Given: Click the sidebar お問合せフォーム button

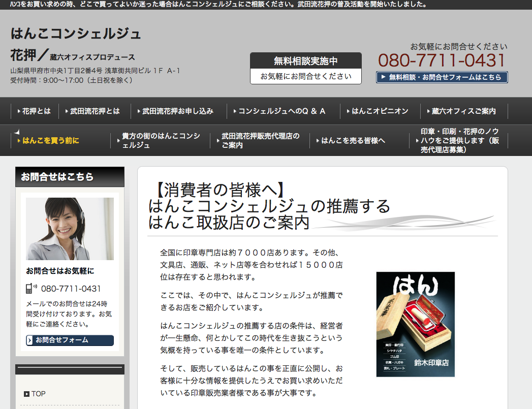Looking at the screenshot, I should click(70, 340).
